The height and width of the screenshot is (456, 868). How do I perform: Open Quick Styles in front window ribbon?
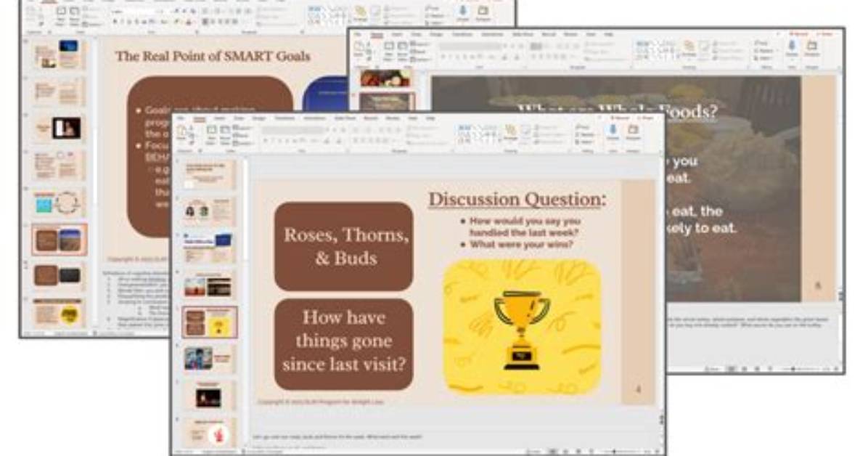526,133
